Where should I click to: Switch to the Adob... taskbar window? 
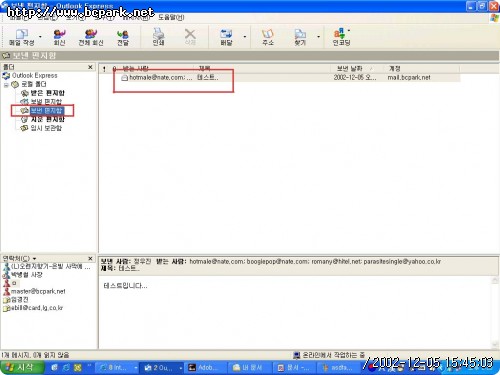205,368
